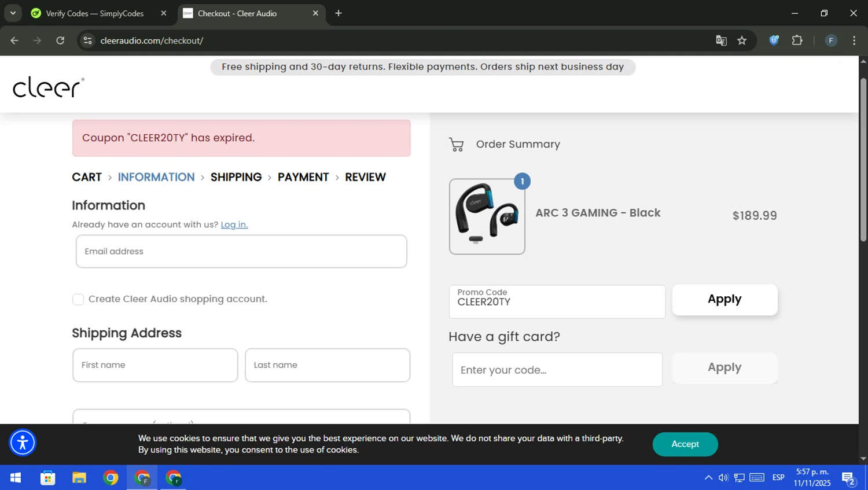The height and width of the screenshot is (490, 868).
Task: Click the ESP language indicator
Action: (x=778, y=478)
